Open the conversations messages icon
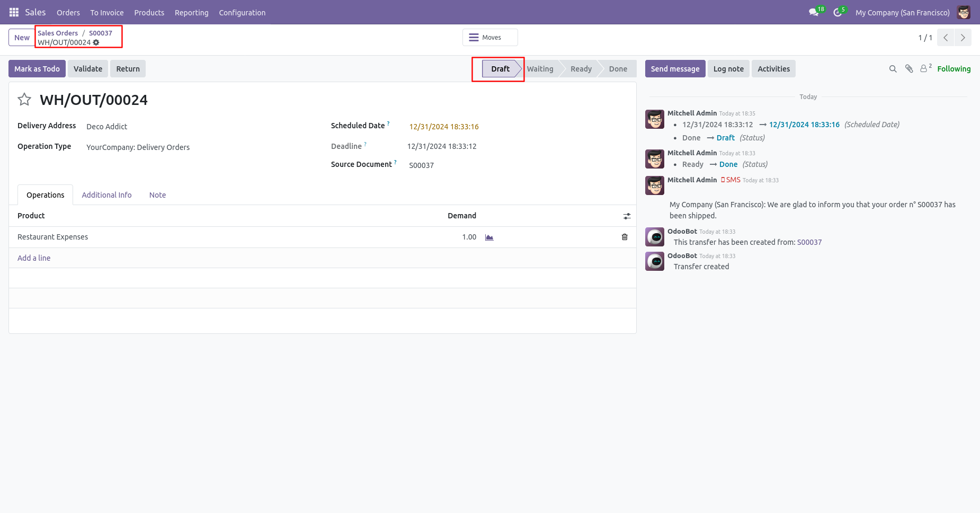Viewport: 980px width, 513px height. [814, 12]
